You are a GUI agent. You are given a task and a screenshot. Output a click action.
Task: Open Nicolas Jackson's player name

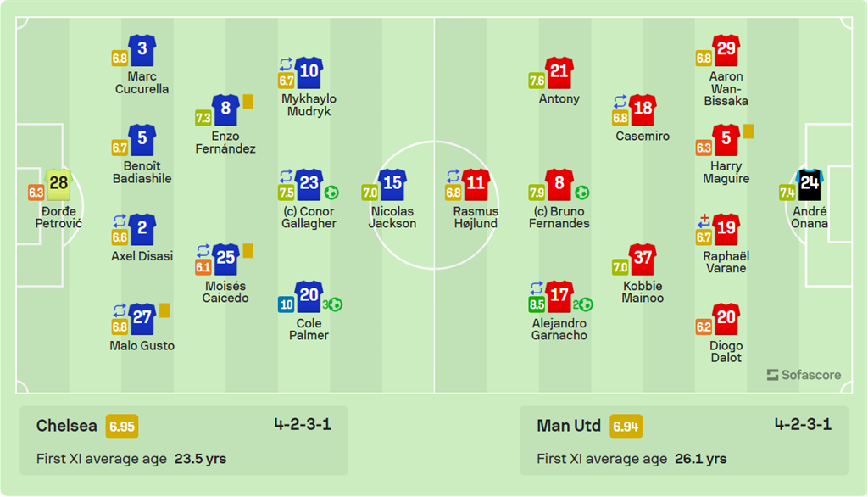tap(393, 217)
